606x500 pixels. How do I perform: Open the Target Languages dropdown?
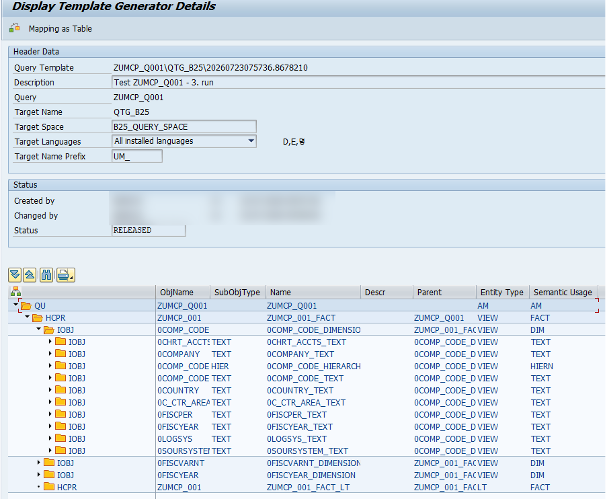click(x=251, y=141)
